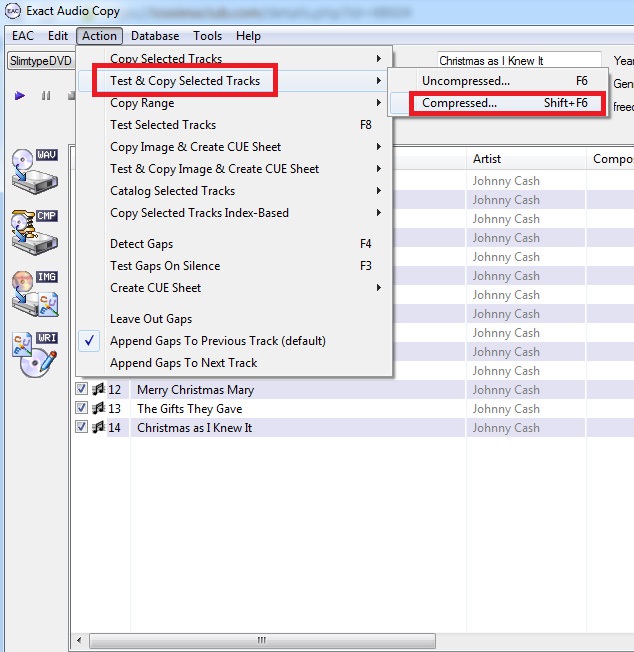The width and height of the screenshot is (634, 652).
Task: Expand Copy Range submenu
Action: pos(234,103)
